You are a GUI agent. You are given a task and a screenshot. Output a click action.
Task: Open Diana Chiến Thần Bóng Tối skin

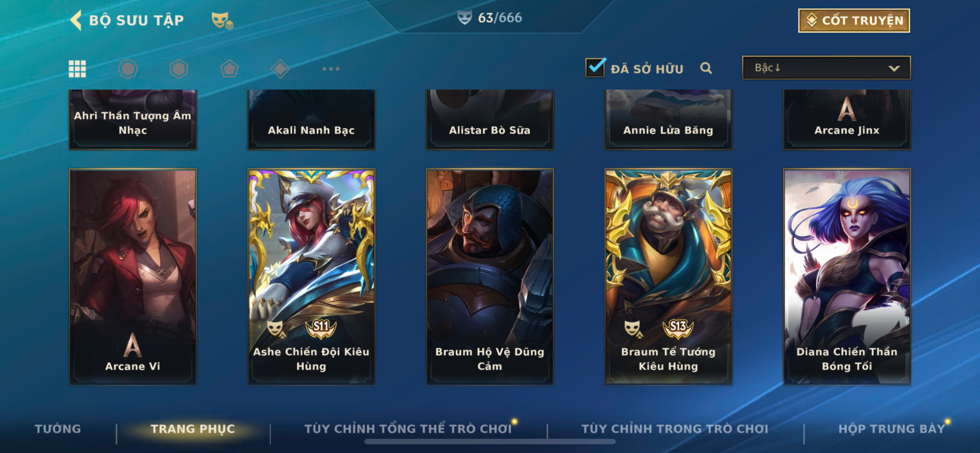pos(847,277)
